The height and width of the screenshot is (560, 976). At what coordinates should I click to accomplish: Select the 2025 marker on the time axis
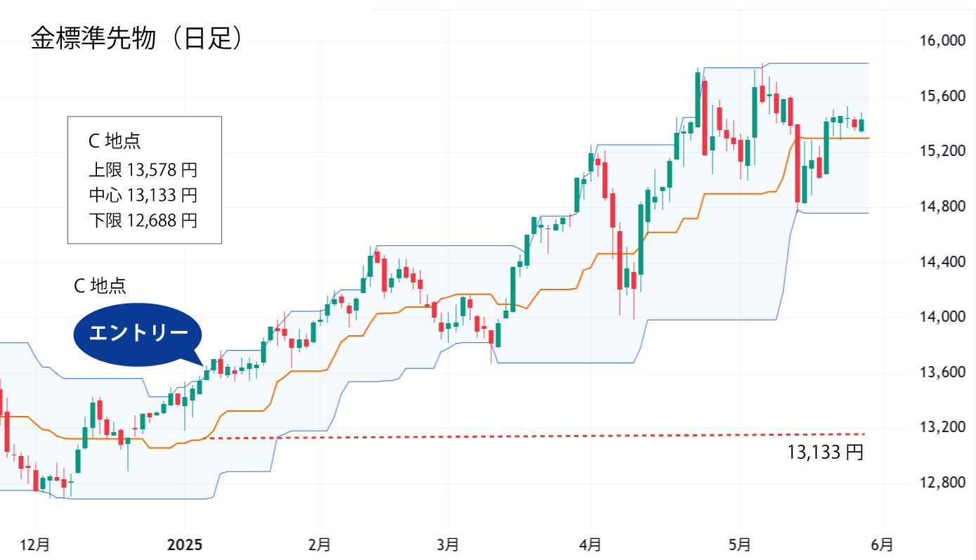(185, 545)
